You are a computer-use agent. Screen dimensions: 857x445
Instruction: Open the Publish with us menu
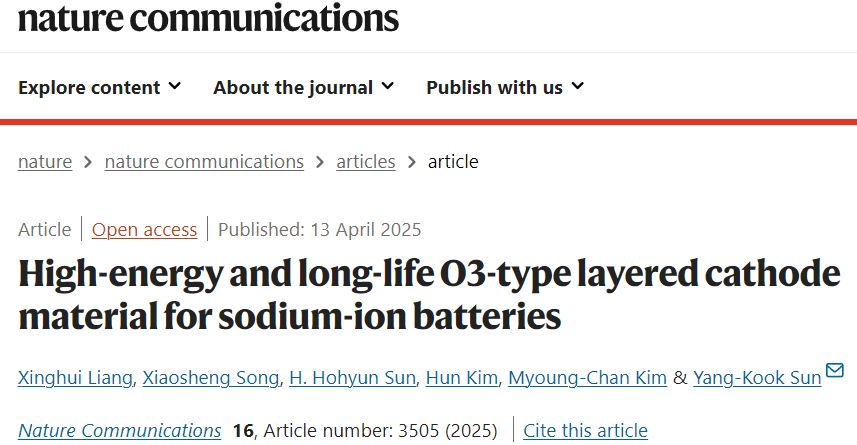(505, 87)
